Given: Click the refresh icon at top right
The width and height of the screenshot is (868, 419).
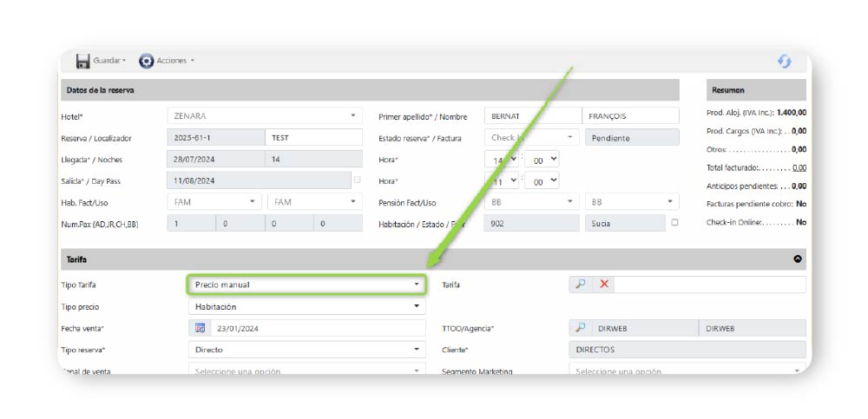Looking at the screenshot, I should (x=784, y=61).
